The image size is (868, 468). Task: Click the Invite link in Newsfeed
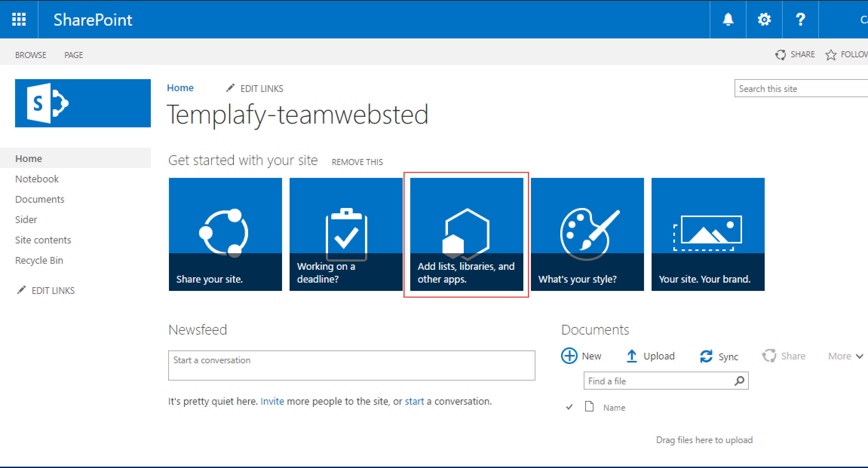pyautogui.click(x=272, y=401)
